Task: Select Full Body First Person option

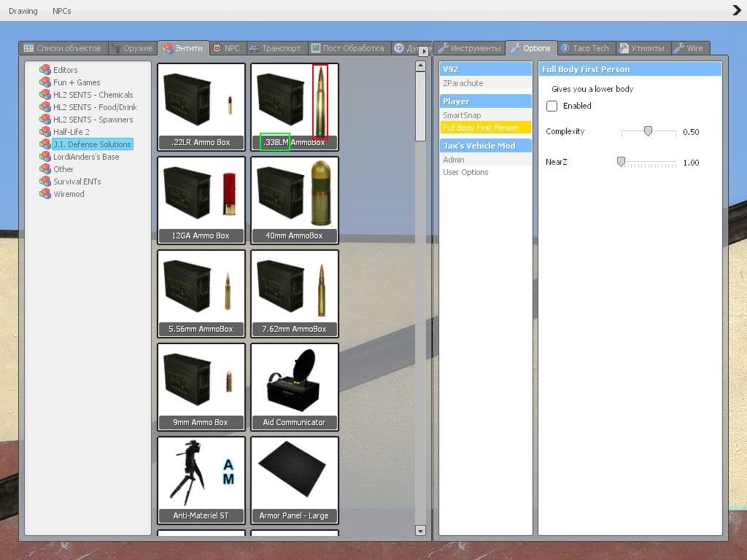Action: coord(485,128)
